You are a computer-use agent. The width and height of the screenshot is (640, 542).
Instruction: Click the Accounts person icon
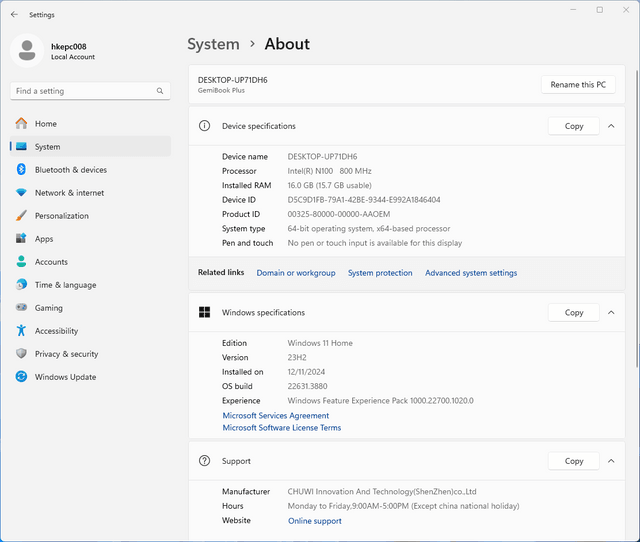tap(21, 261)
